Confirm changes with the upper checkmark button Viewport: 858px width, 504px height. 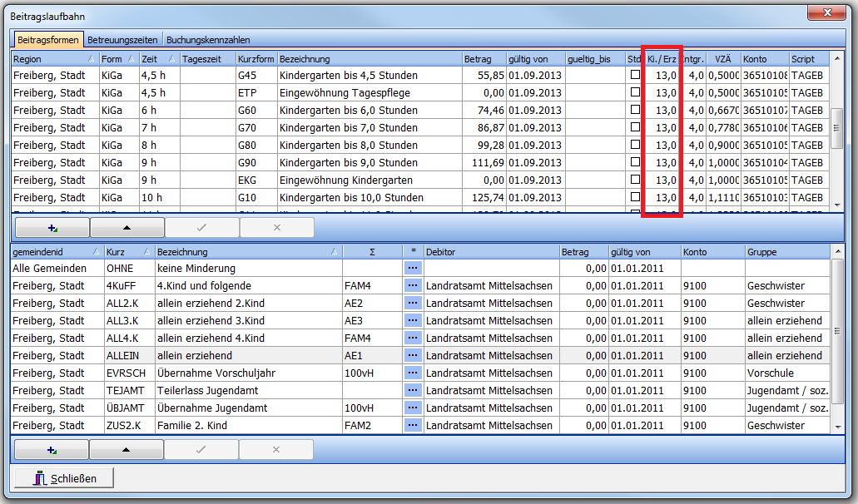point(202,227)
